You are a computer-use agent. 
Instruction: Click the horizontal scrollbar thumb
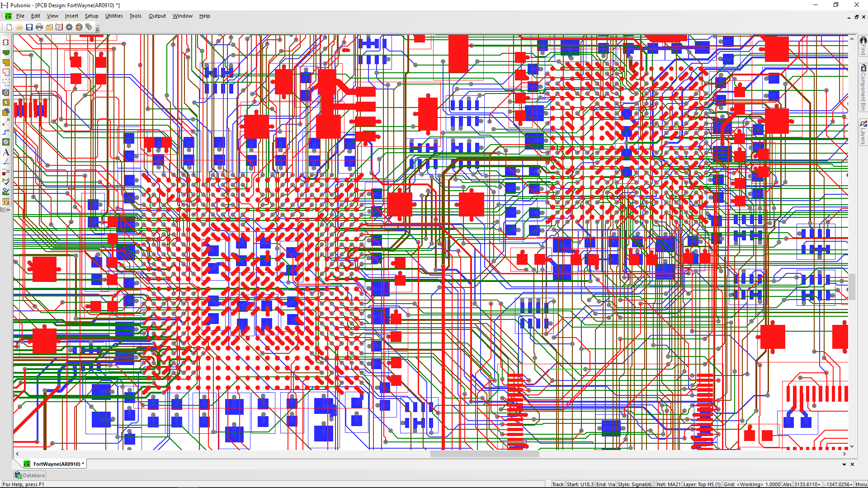(485, 454)
